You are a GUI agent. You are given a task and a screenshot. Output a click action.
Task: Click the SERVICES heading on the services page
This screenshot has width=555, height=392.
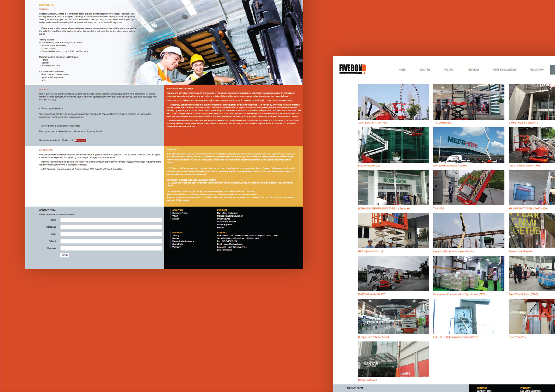click(47, 5)
